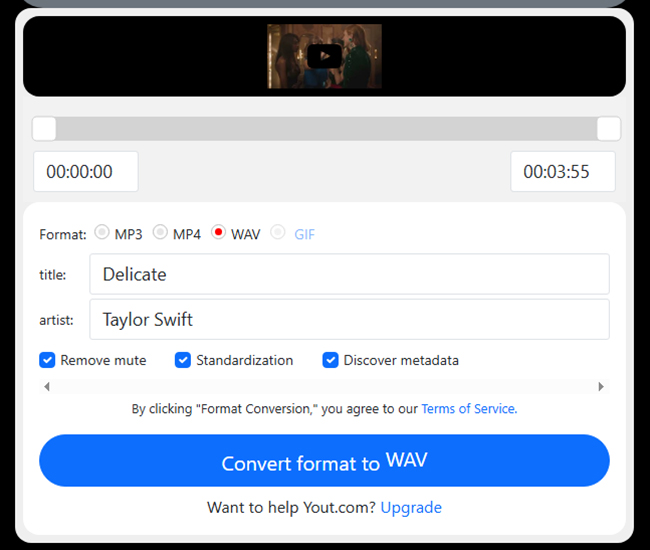Screen dimensions: 650x550
Task: Click the left scroll arrow below checkboxes
Action: click(x=47, y=387)
